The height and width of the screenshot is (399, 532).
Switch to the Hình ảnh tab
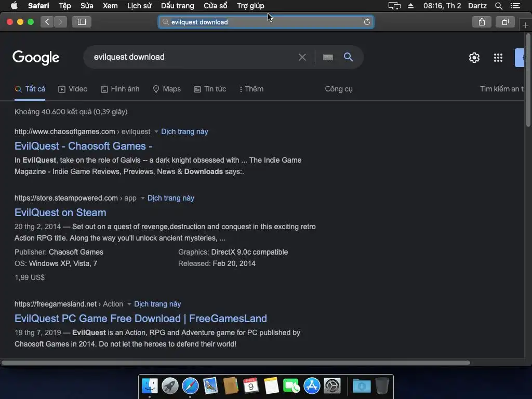[x=120, y=89]
